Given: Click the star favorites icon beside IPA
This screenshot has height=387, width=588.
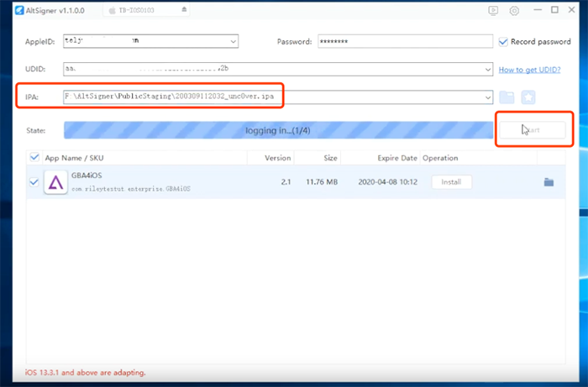Looking at the screenshot, I should point(528,97).
